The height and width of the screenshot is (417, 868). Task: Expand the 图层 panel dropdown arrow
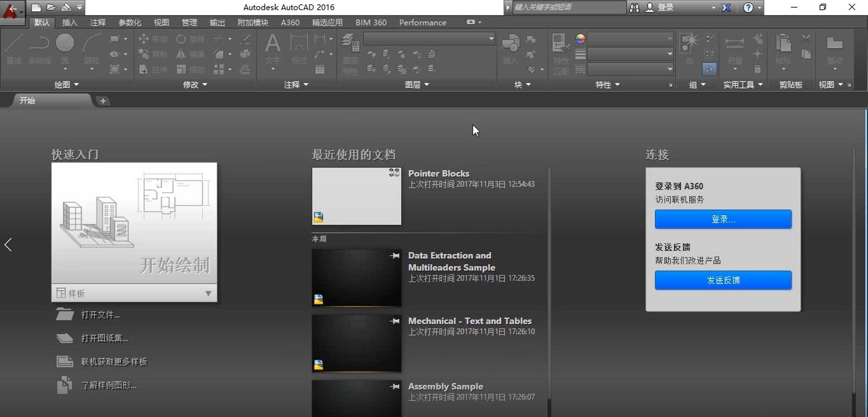click(426, 85)
